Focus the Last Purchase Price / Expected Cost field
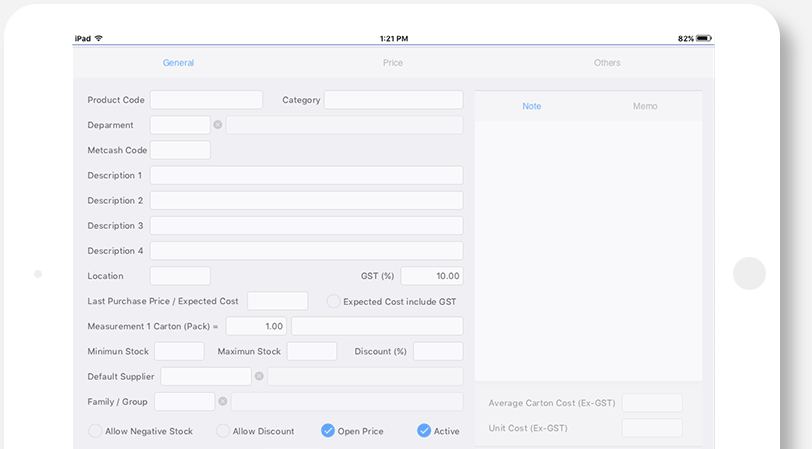 [x=278, y=301]
